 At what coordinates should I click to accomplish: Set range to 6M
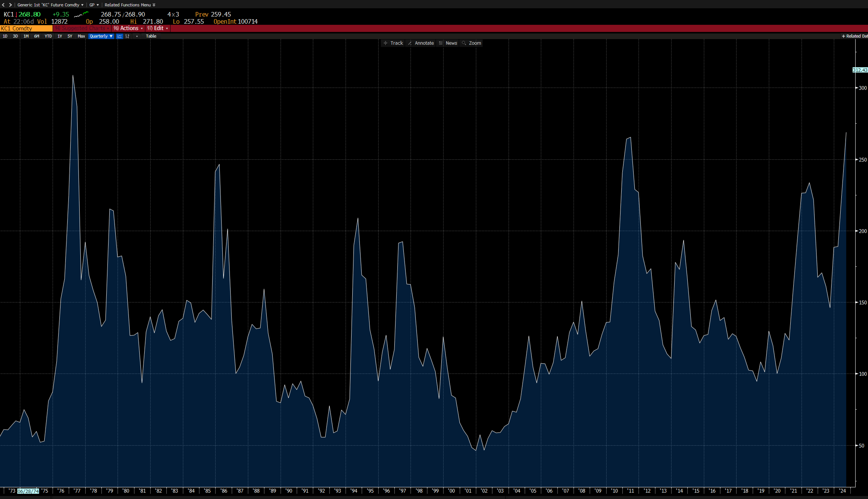coord(36,36)
